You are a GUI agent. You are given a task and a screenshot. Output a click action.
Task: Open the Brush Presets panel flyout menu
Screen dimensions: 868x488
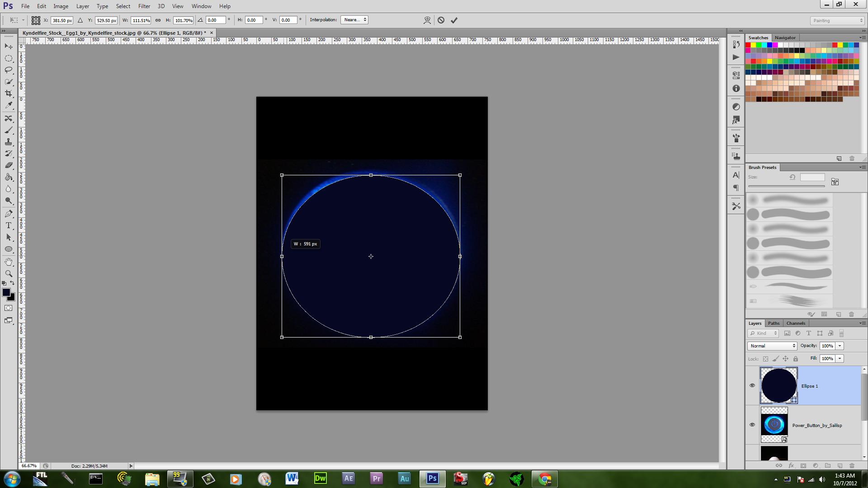(862, 168)
